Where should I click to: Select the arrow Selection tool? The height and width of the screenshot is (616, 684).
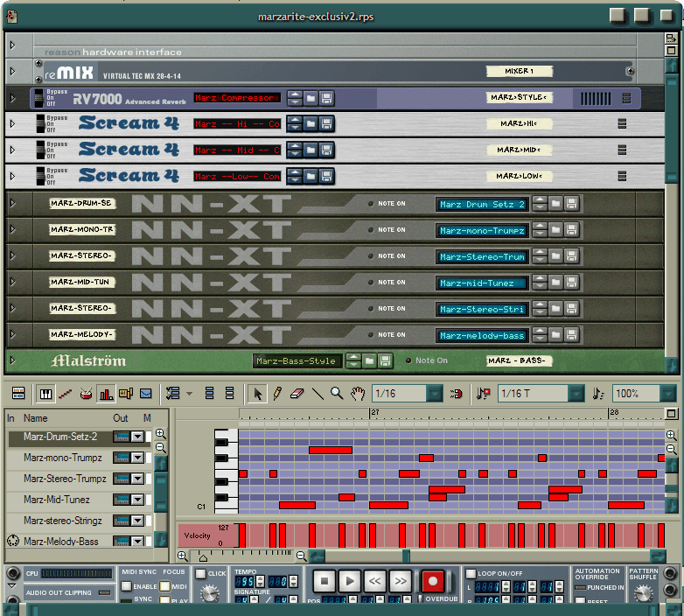(257, 394)
